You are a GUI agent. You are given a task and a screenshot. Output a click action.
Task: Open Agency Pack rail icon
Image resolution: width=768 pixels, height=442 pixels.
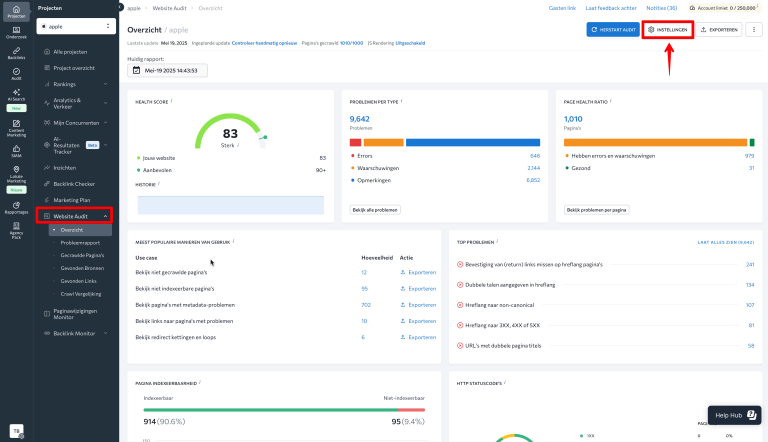[16, 230]
